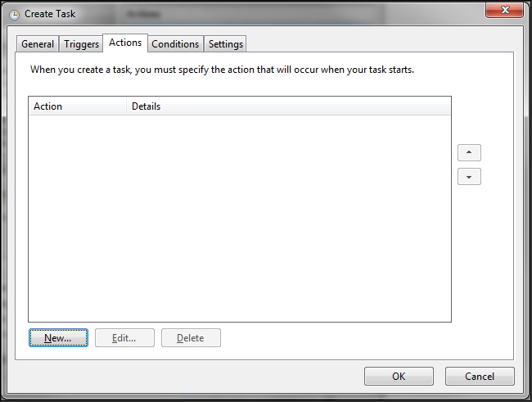Click the instruction text about specifying an action
The width and height of the screenshot is (532, 402).
point(222,70)
